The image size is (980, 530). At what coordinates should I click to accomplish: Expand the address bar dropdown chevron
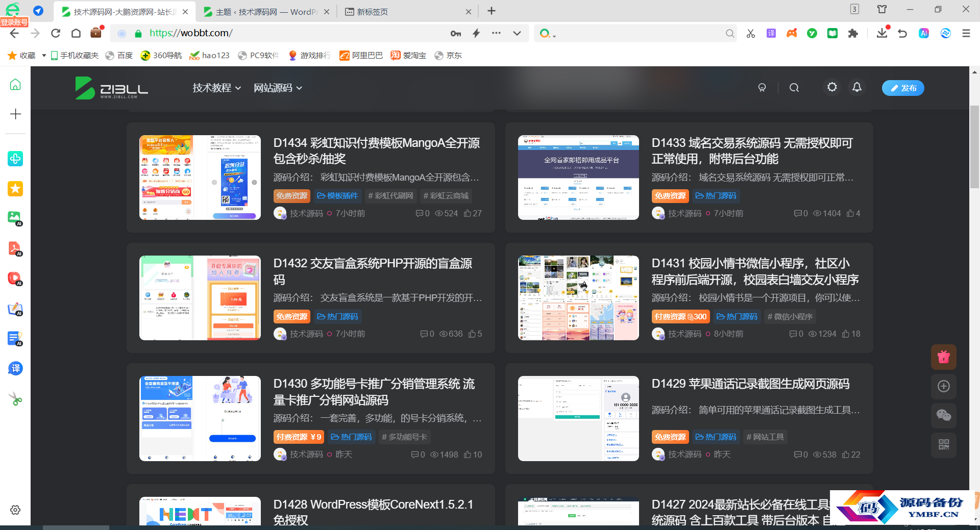click(x=517, y=33)
